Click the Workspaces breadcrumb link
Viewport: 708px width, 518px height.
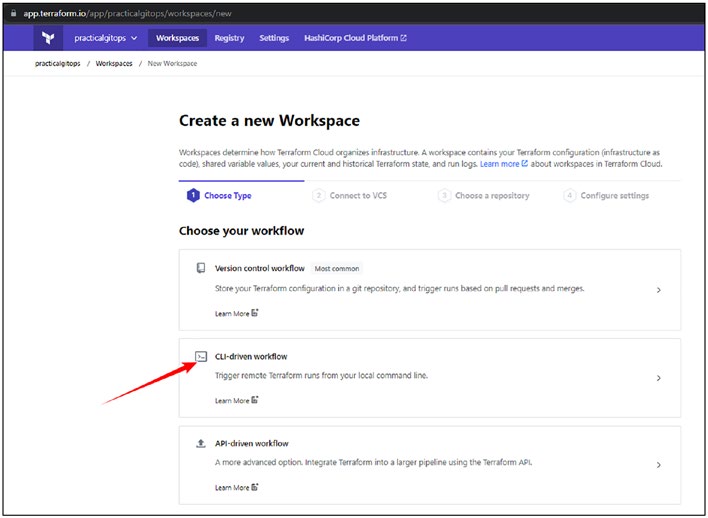[x=114, y=64]
